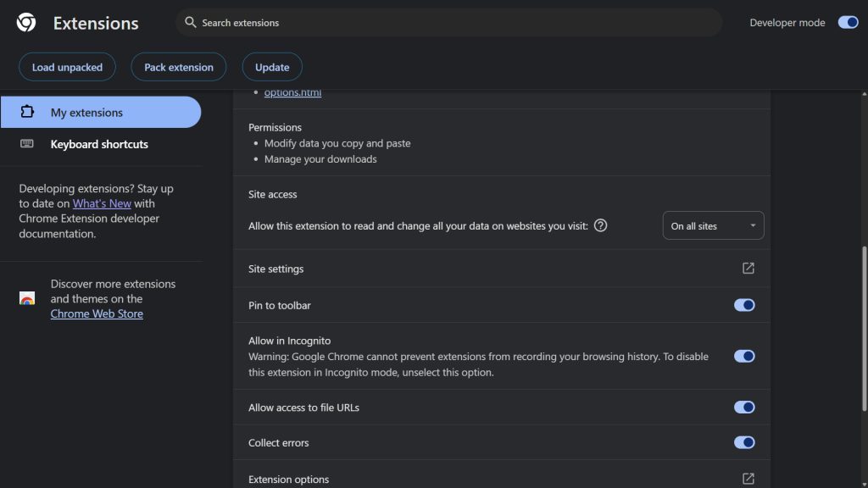Open the site access help question mark
868x488 pixels.
pos(601,225)
